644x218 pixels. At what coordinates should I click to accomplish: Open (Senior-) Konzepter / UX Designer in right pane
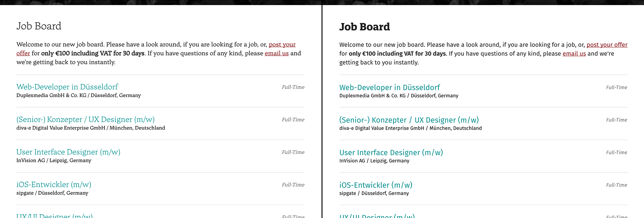(409, 120)
